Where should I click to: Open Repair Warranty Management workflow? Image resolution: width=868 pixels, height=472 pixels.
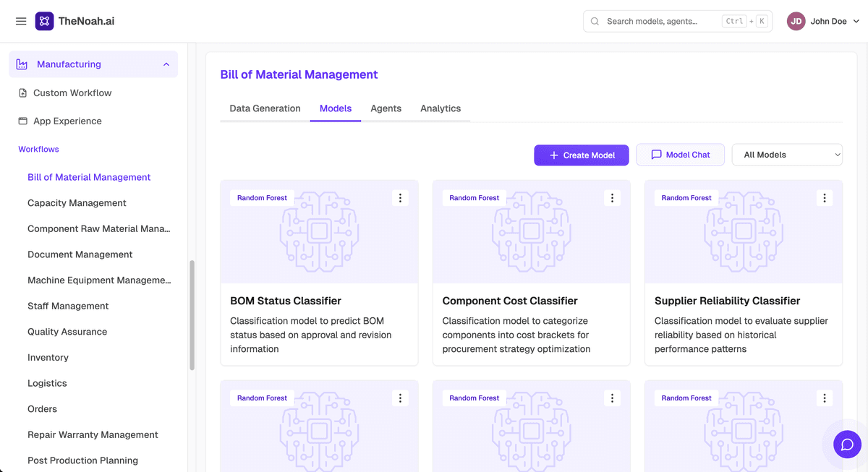(93, 434)
